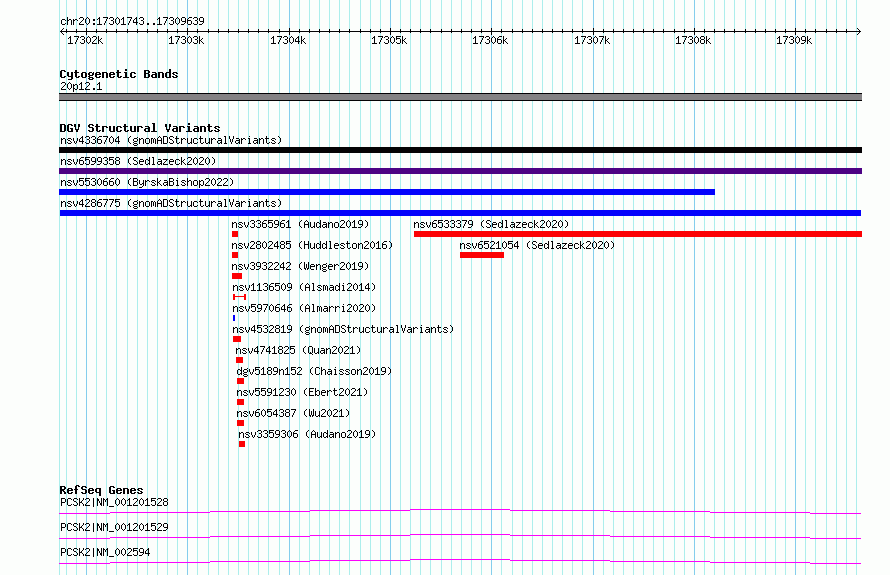The height and width of the screenshot is (575, 890).
Task: Select the magenta NM_002594 intron line
Action: 460,561
